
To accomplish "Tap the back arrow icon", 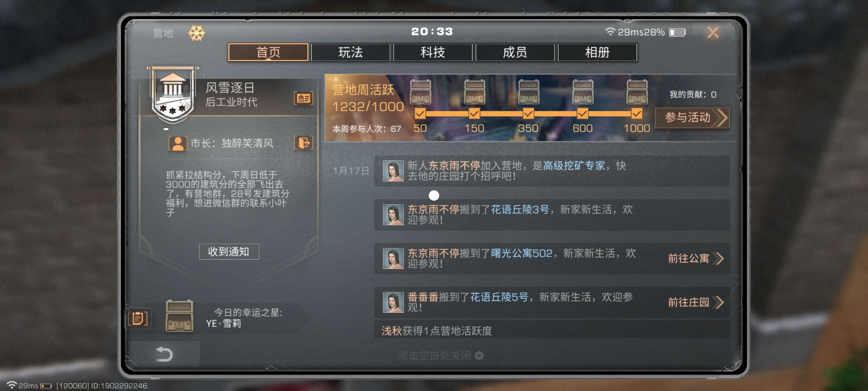I will pos(164,354).
